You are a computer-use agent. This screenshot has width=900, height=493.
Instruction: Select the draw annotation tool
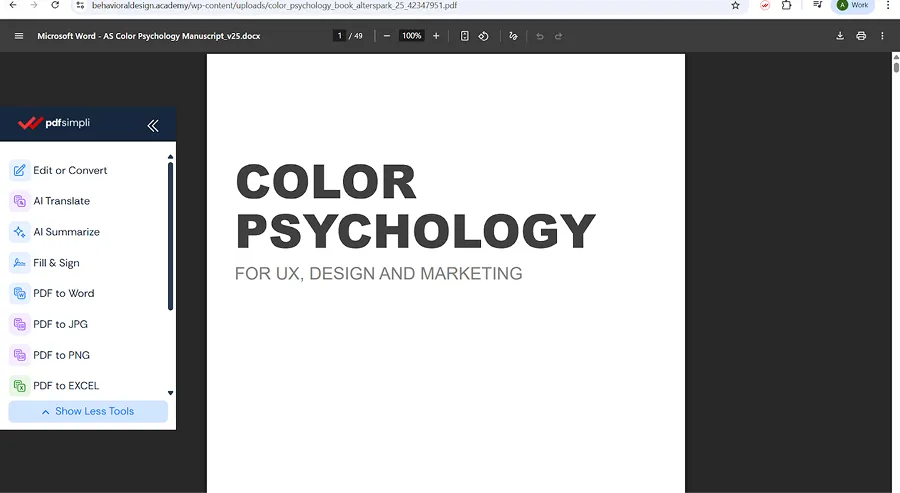coord(513,36)
